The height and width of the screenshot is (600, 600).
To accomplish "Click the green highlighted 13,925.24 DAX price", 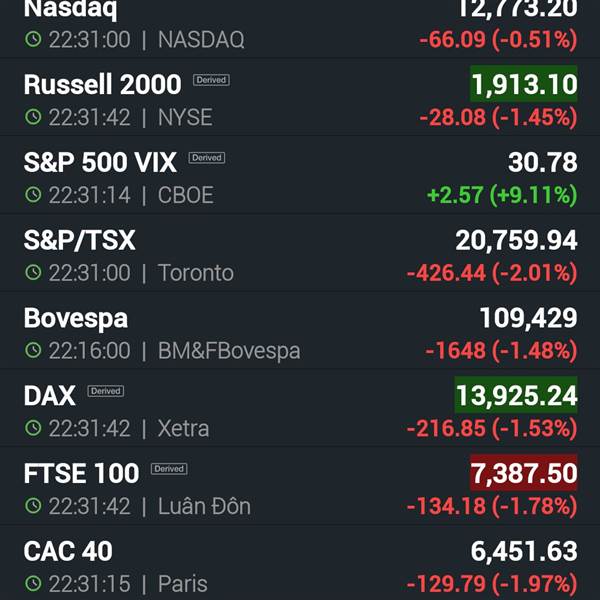I will pyautogui.click(x=516, y=395).
